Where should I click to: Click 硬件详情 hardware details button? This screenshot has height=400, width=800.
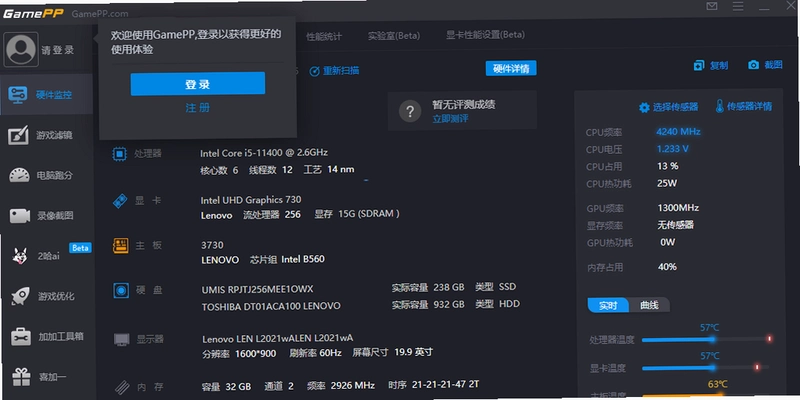tap(511, 68)
